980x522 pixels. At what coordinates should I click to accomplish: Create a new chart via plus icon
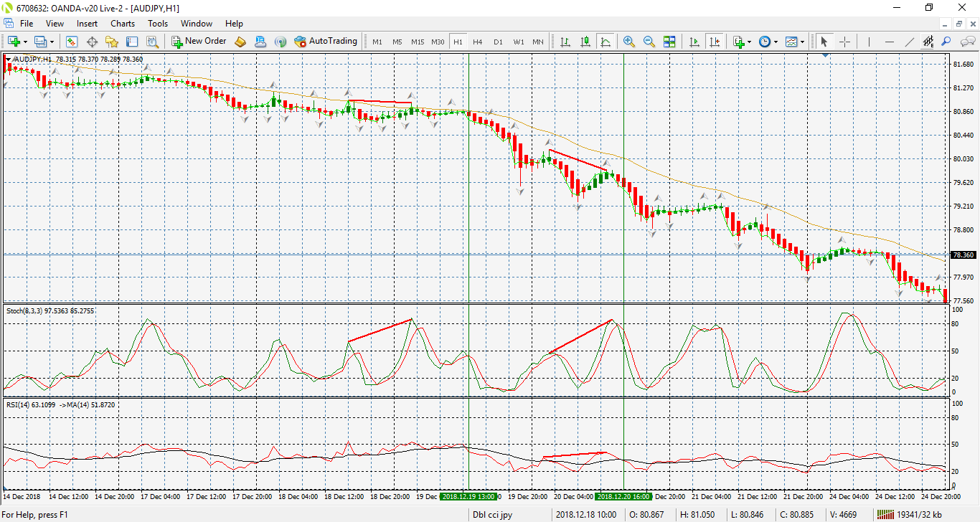(14, 42)
